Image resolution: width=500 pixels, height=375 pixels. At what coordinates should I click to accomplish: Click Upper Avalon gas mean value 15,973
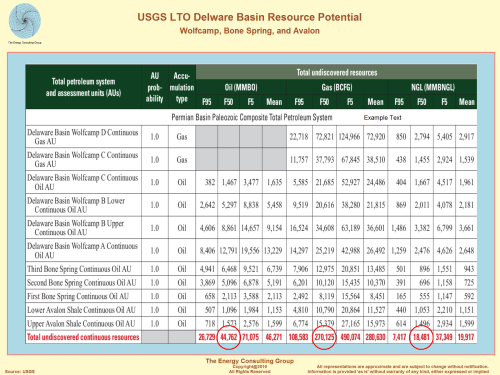[x=376, y=323]
